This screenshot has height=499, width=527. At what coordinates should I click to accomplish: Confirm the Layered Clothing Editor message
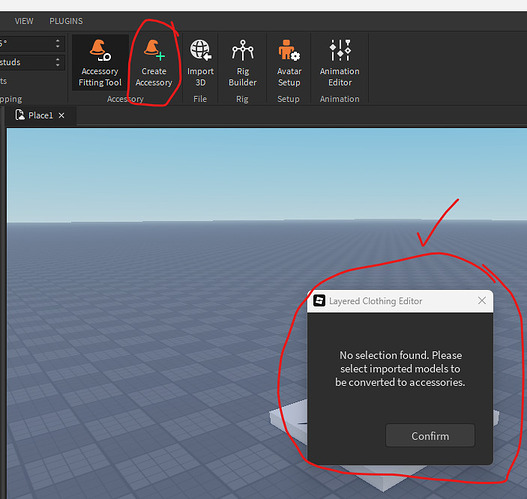tap(430, 436)
